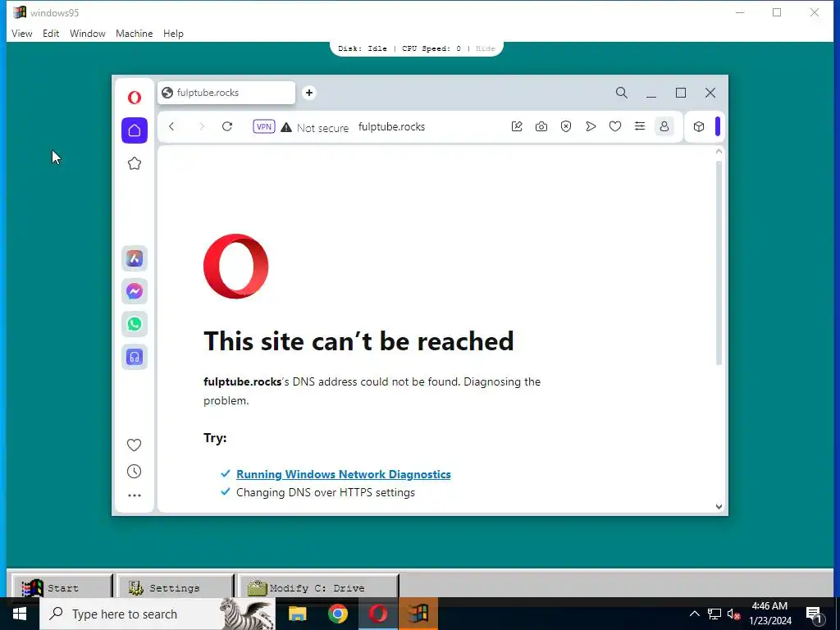840x630 pixels.
Task: Click the vertical scrollbar thumb
Action: click(x=719, y=262)
